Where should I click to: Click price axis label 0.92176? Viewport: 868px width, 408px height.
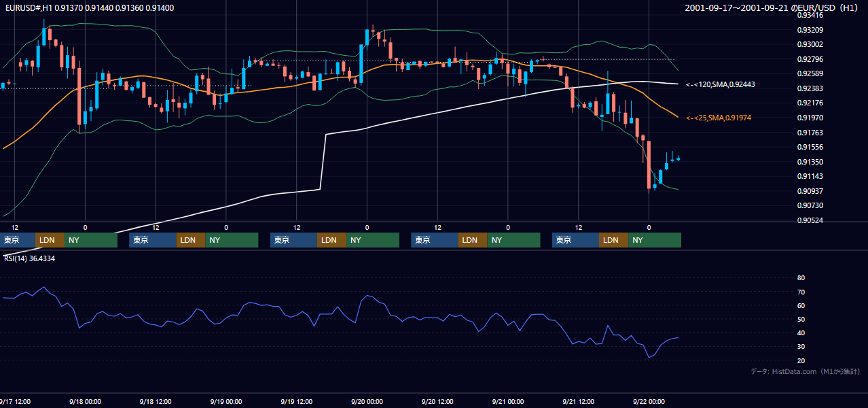pos(810,103)
